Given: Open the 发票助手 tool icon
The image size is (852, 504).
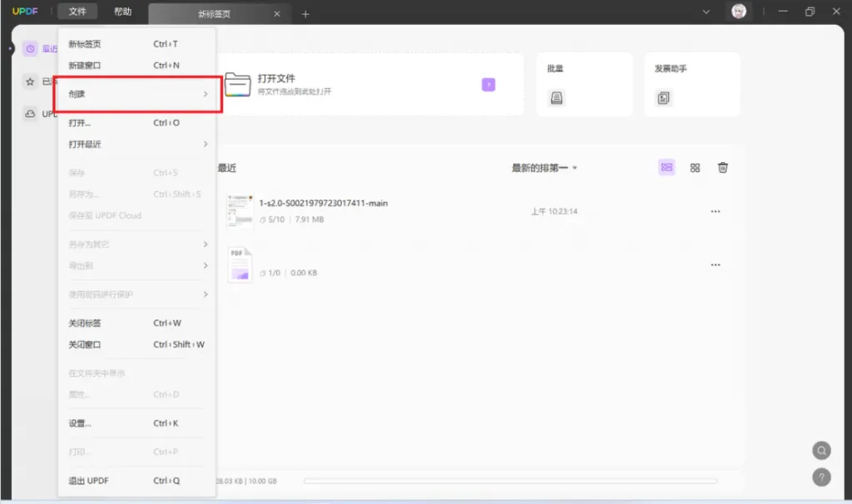Looking at the screenshot, I should 663,98.
